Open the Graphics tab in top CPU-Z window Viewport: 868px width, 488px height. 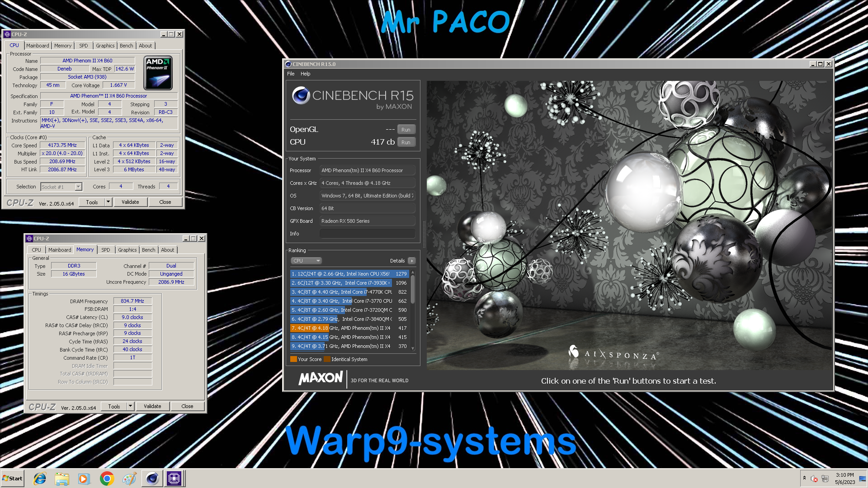105,46
